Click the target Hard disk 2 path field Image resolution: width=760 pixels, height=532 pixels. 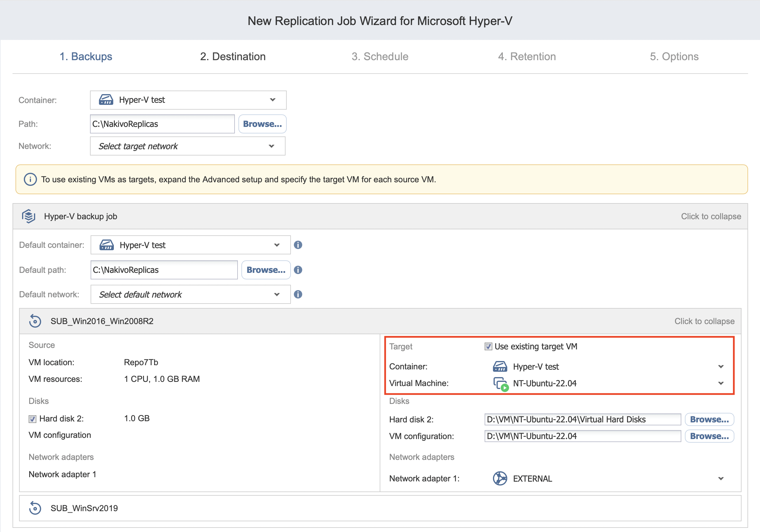pos(582,419)
